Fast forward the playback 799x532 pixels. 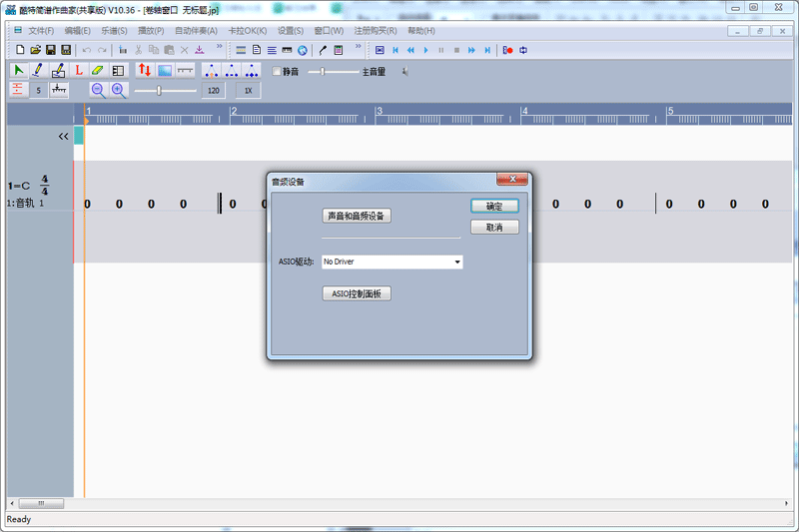pyautogui.click(x=471, y=50)
